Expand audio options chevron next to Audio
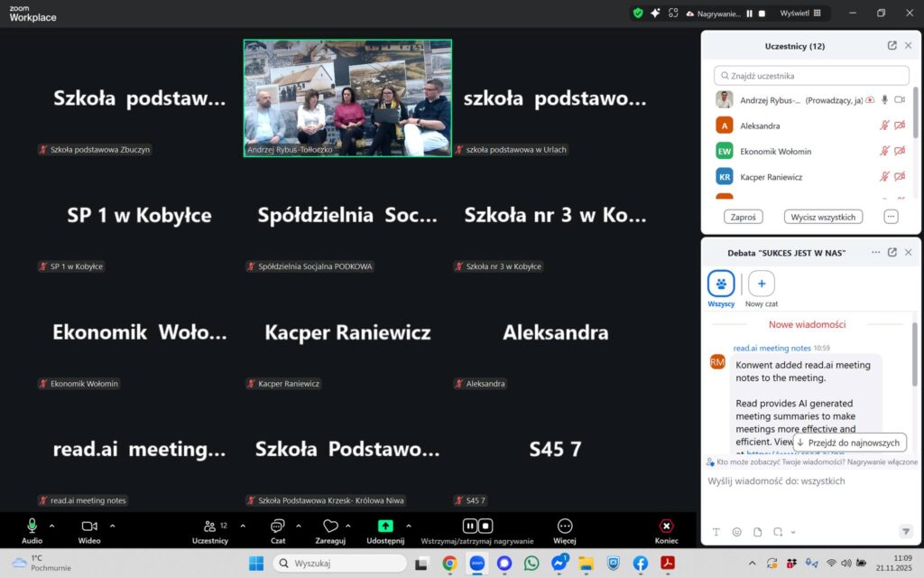Image resolution: width=924 pixels, height=578 pixels. point(51,526)
